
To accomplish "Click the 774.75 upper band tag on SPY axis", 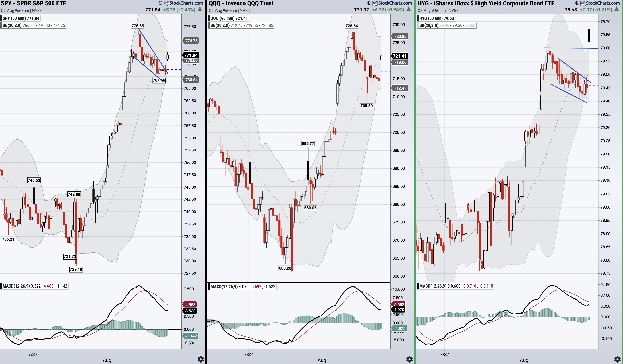I will (x=191, y=41).
